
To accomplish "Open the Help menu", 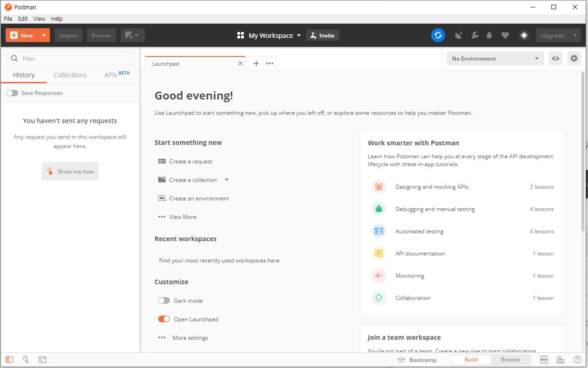I will [x=56, y=19].
